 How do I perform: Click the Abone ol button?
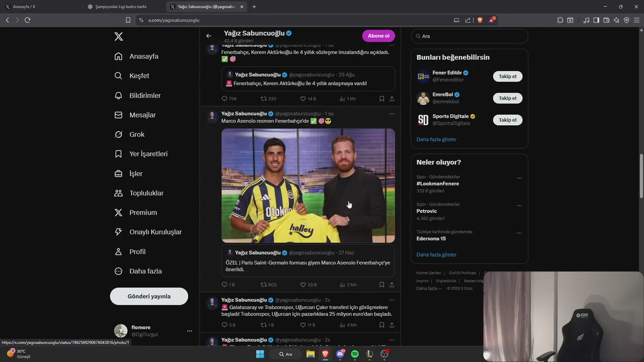tap(378, 36)
